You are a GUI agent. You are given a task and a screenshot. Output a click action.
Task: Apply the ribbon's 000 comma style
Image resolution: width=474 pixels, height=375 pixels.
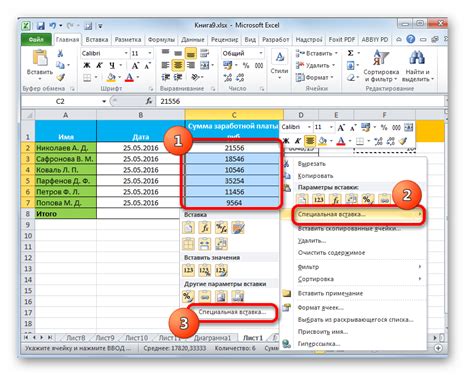[x=259, y=65]
